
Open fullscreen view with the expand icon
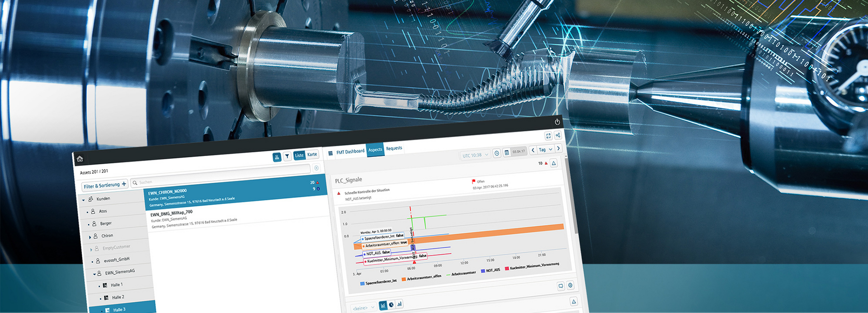(548, 136)
